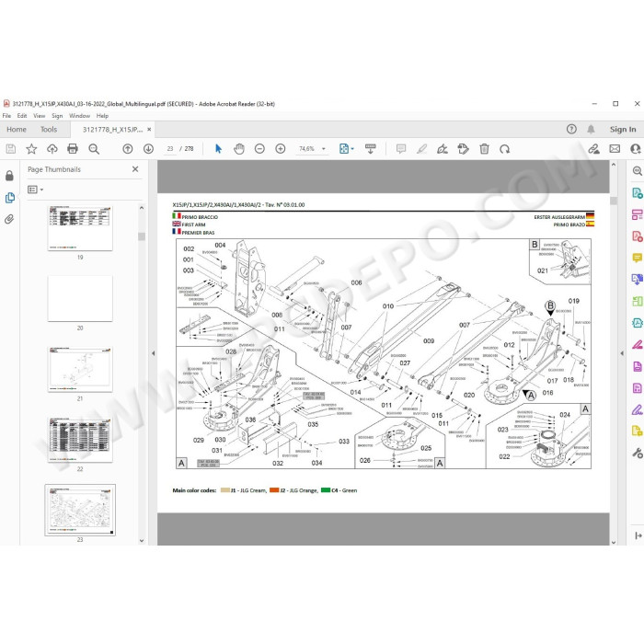Screen dimensions: 644x644
Task: Open the Edit menu
Action: [22, 116]
